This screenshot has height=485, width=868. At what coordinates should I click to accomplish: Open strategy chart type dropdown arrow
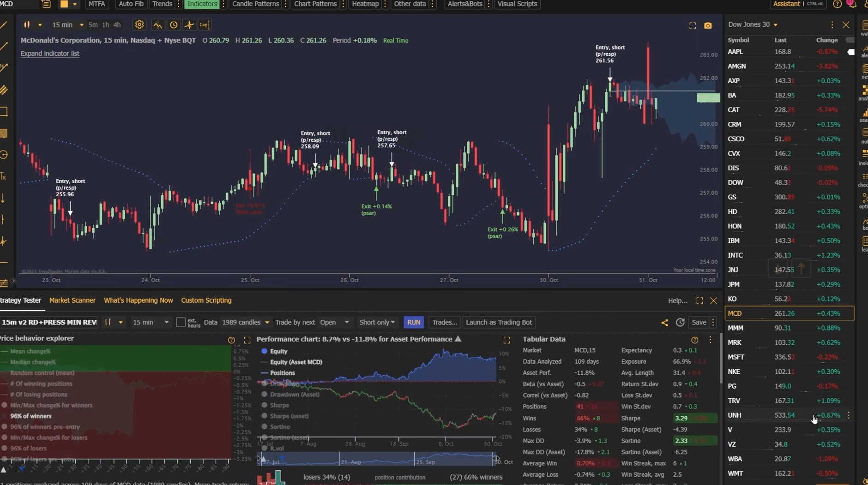(121, 322)
